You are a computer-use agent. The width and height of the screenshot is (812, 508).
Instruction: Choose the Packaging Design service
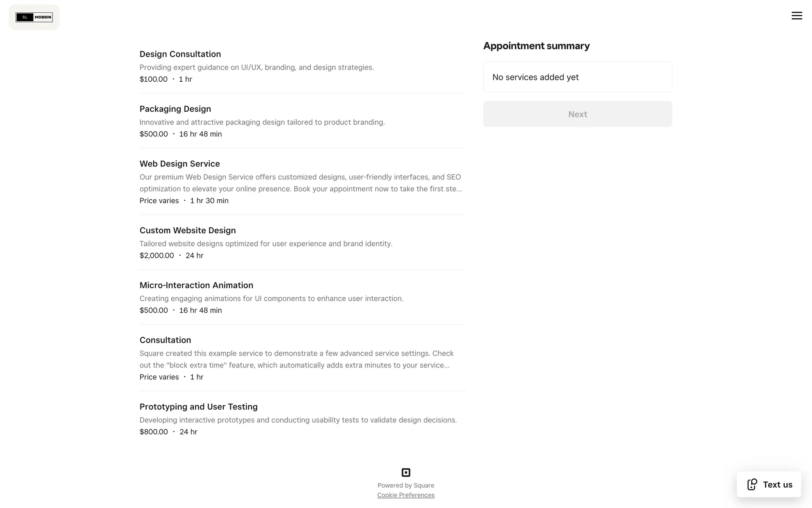click(175, 109)
